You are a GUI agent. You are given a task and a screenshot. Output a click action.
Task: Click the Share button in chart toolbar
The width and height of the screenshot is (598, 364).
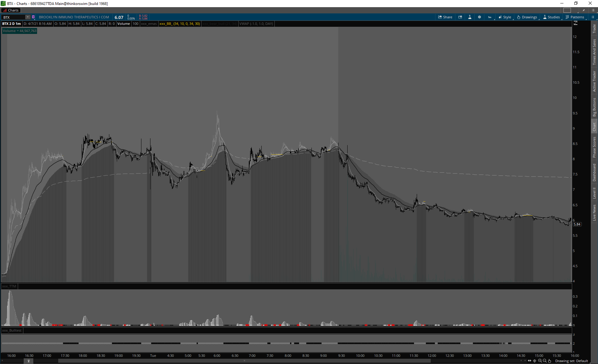[x=445, y=17]
